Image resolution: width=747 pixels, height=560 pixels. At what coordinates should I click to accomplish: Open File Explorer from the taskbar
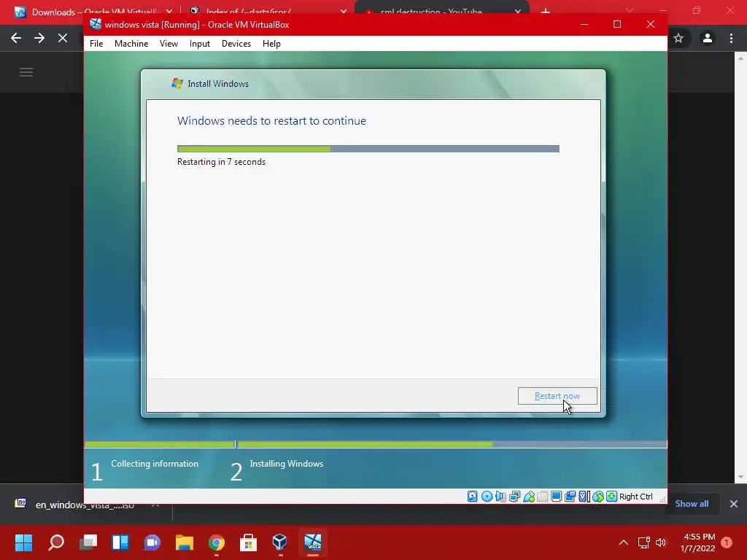click(x=185, y=542)
